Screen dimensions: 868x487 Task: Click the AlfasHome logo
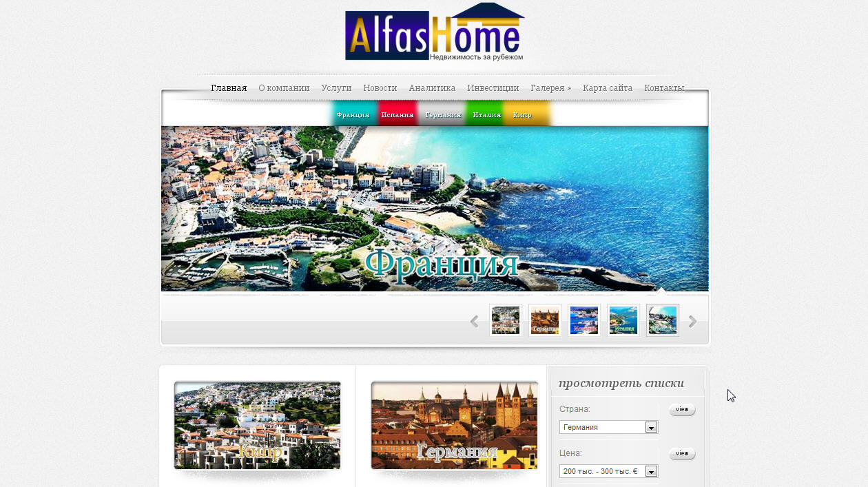point(435,32)
